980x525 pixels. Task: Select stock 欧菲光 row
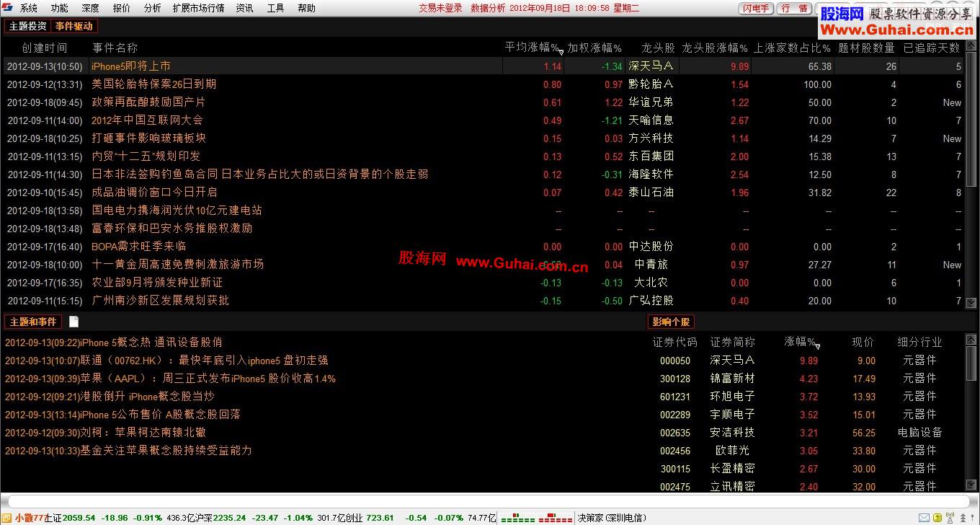click(806, 450)
